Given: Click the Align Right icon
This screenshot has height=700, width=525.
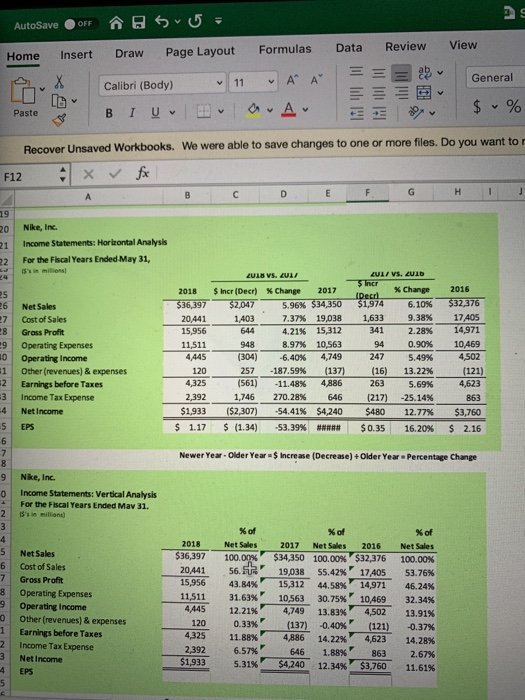Looking at the screenshot, I should coord(401,93).
